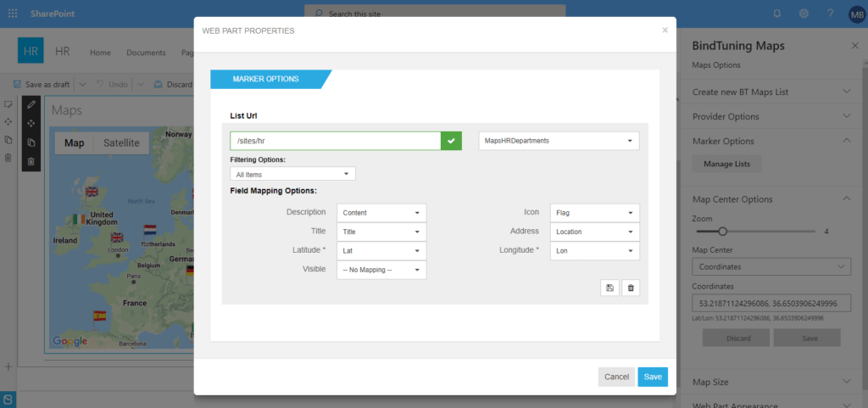Image resolution: width=868 pixels, height=408 pixels.
Task: Click the delete web part icon in black toolbar
Action: coord(31,162)
